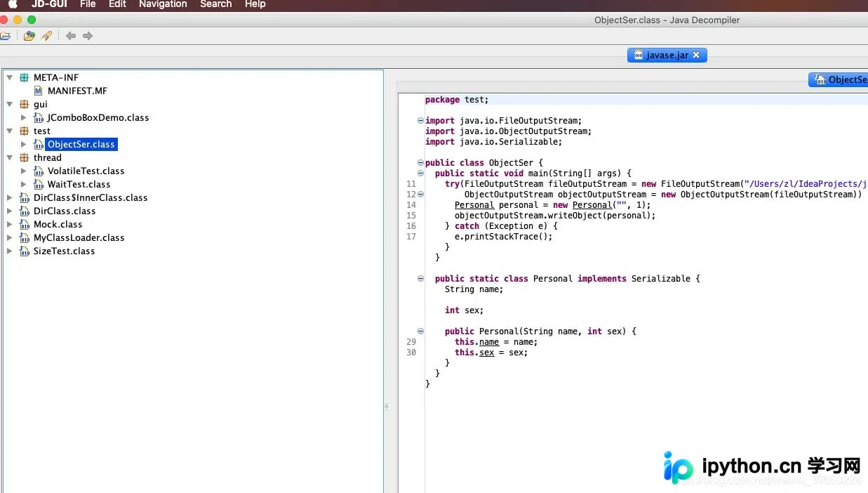This screenshot has height=493, width=868.
Task: Close the javase.jar tab
Action: [x=696, y=55]
